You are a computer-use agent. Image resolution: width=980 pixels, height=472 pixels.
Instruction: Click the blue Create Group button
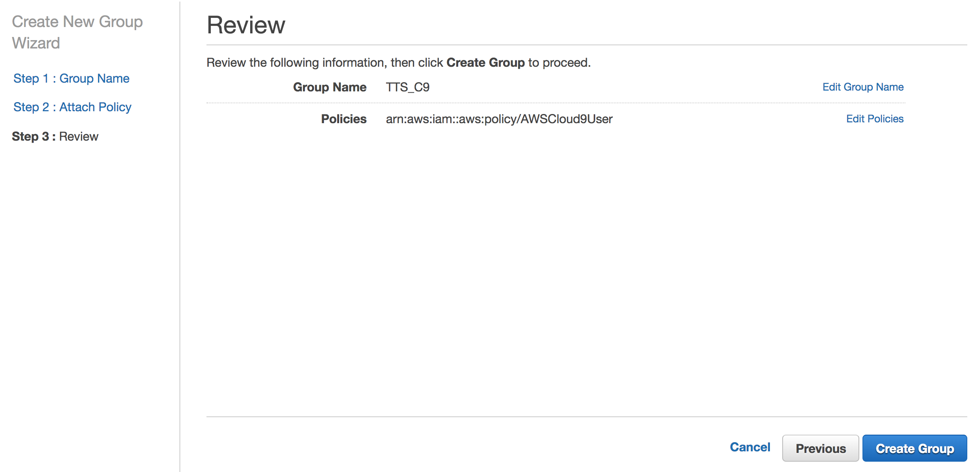[914, 448]
